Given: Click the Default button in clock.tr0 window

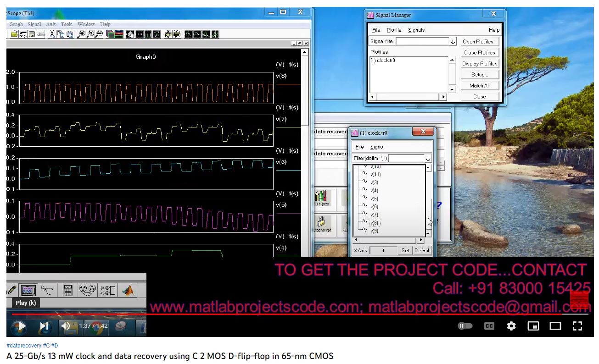Looking at the screenshot, I should pos(422,250).
